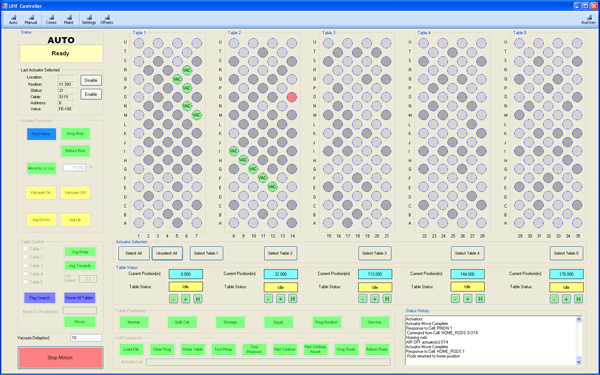Open the Settings toolbar icon
The width and height of the screenshot is (600, 375).
[89, 20]
